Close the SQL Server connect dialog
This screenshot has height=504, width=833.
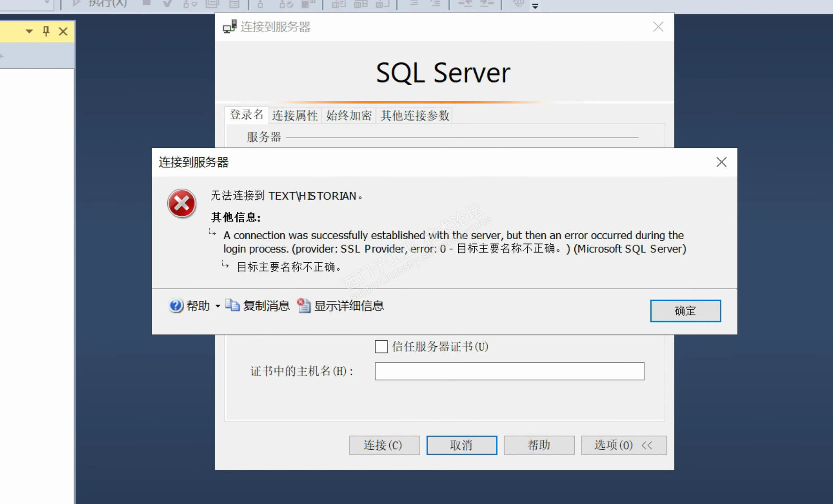658,27
